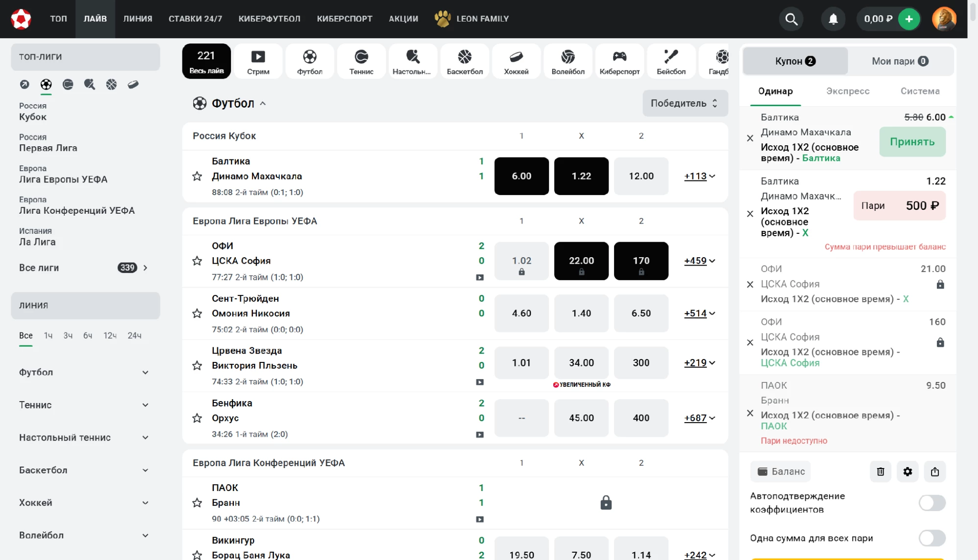Remove the Балтика draw 1.22 bet
This screenshot has width=978, height=560.
tap(750, 214)
